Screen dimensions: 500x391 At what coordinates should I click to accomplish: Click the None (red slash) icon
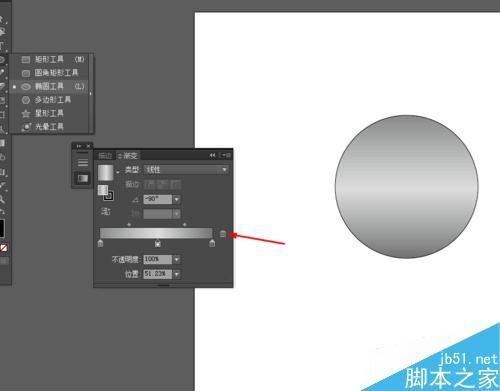pos(4,248)
